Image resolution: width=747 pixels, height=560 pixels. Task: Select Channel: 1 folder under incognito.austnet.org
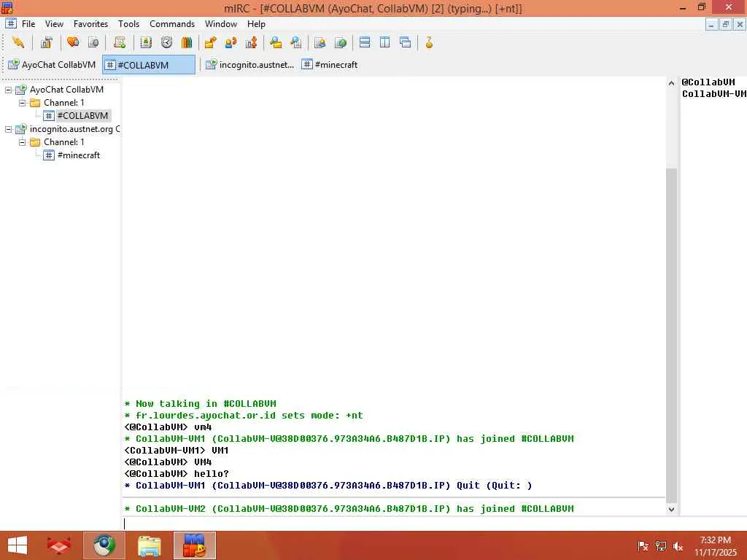click(64, 142)
